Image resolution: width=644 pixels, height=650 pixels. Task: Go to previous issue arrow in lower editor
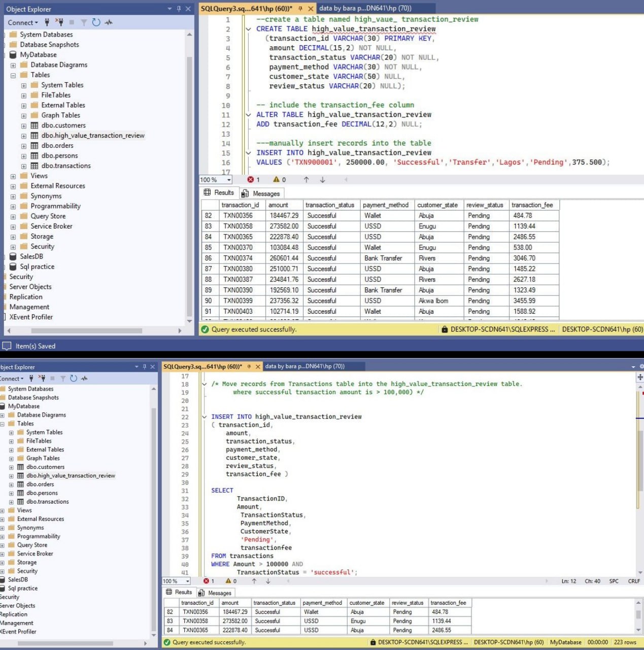[x=254, y=581]
